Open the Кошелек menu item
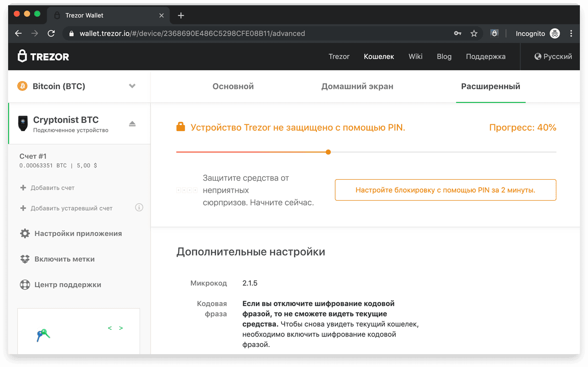588x367 pixels. tap(379, 56)
